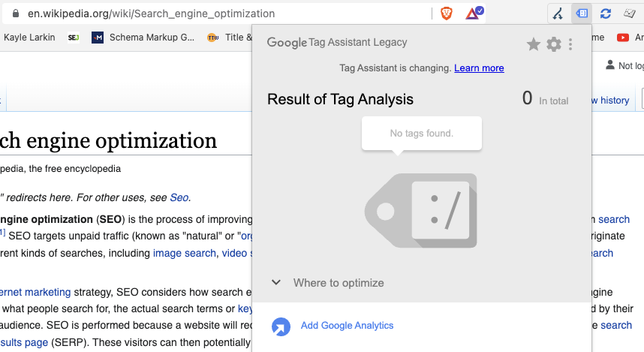Follow the image search link
Screen dimensions: 644x352
click(185, 253)
